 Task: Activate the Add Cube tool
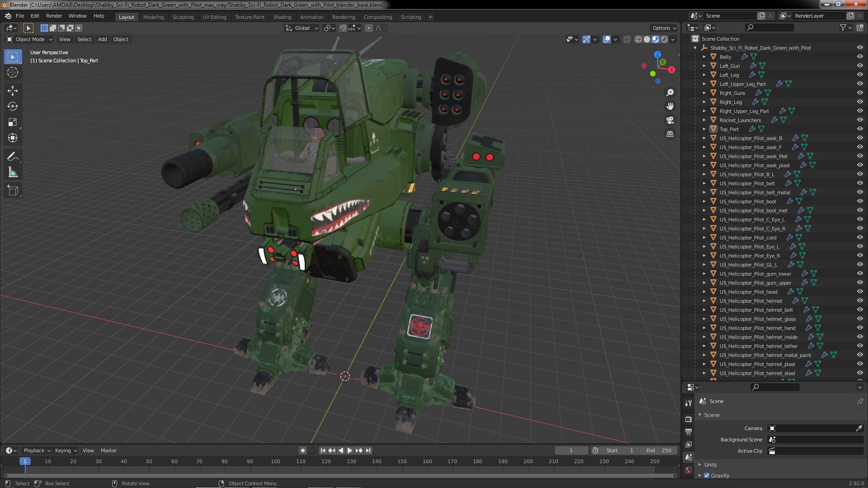(x=13, y=191)
